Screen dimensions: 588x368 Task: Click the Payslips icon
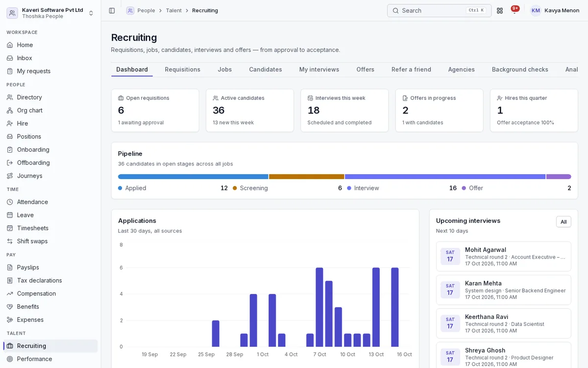(x=10, y=267)
